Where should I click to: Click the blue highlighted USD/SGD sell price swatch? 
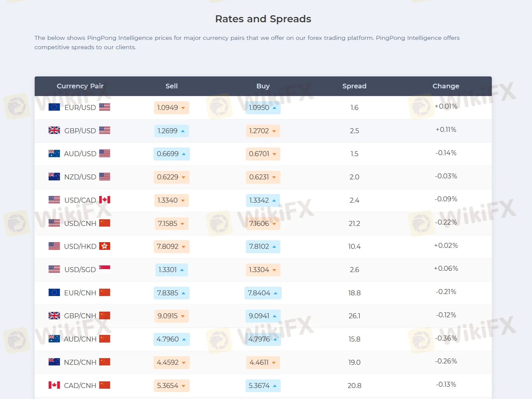point(171,270)
